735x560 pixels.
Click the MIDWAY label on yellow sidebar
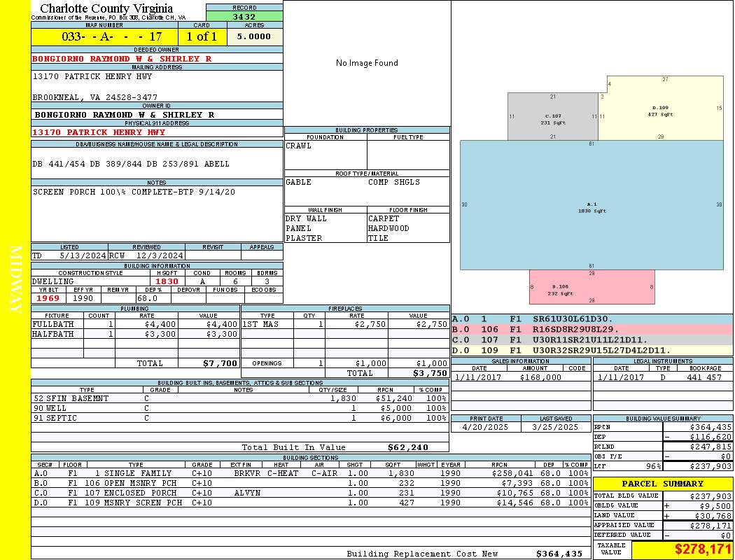15,279
